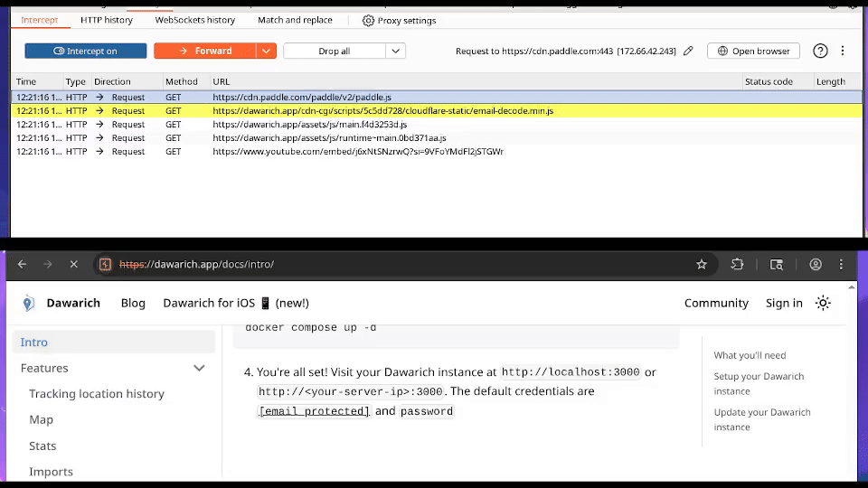This screenshot has height=488, width=868.
Task: Sort by Method column header
Action: point(182,81)
